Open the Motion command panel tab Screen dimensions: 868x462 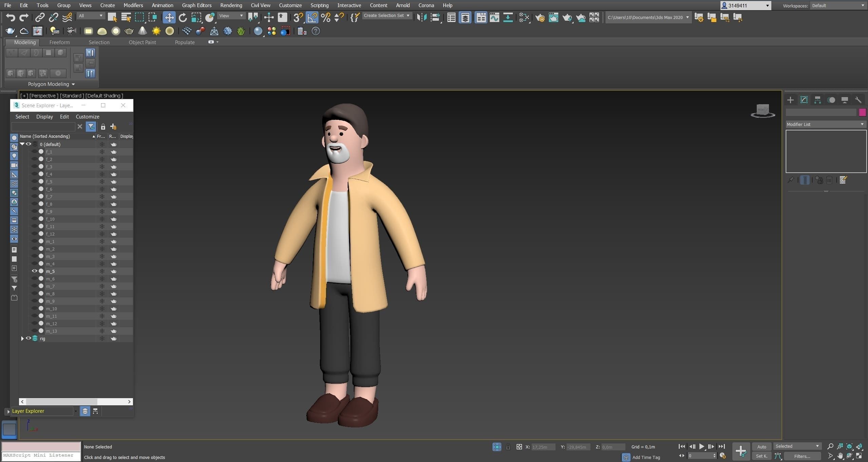point(831,100)
